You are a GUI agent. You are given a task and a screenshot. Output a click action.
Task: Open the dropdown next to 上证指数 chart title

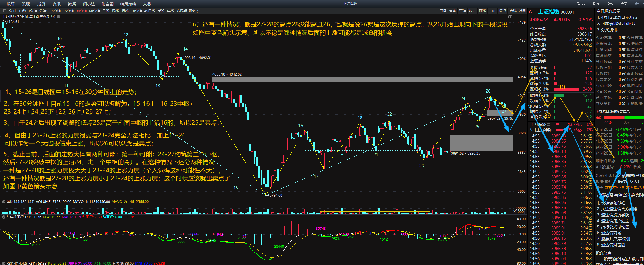tap(59, 16)
